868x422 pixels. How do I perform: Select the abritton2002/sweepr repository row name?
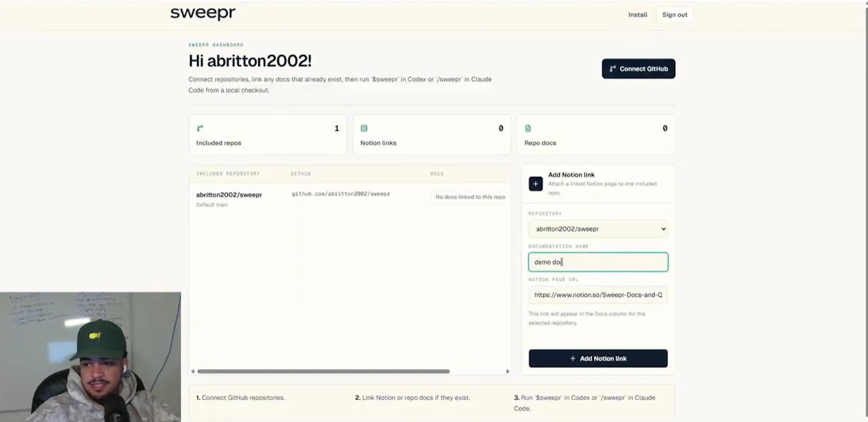229,194
